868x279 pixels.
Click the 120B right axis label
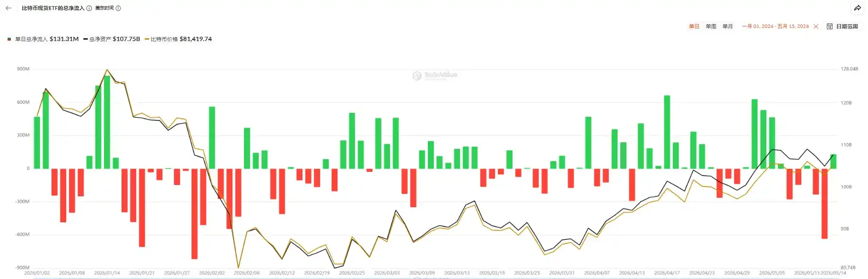(x=846, y=103)
